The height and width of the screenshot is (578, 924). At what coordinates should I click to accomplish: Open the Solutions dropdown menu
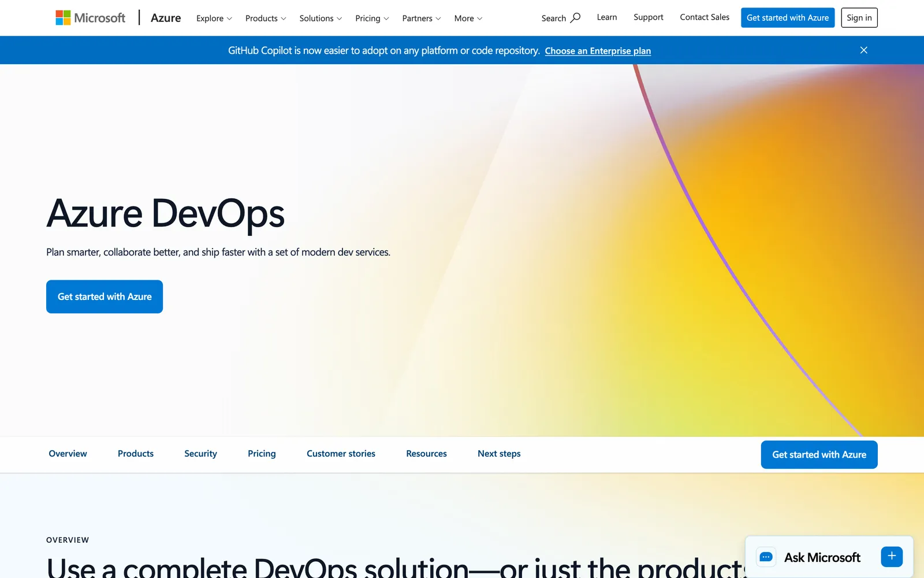321,18
